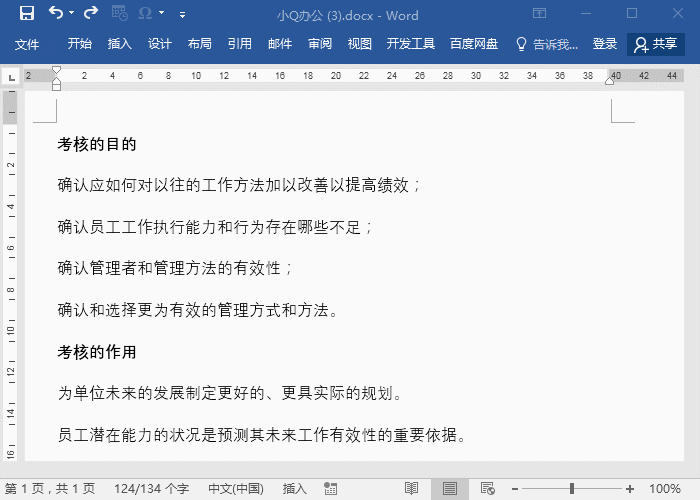Click the heading 考核的作用
The image size is (700, 500).
97,352
